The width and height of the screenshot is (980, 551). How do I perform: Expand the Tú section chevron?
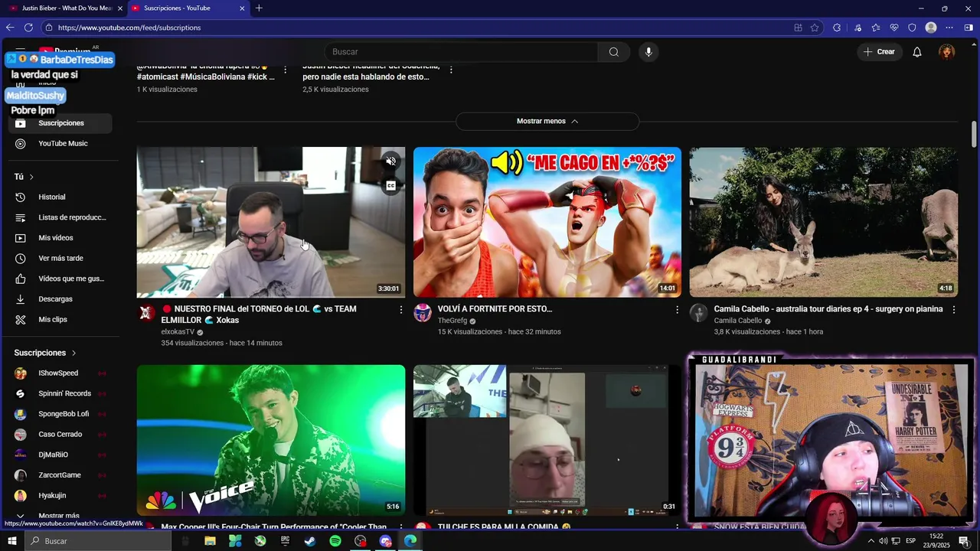[x=31, y=177]
